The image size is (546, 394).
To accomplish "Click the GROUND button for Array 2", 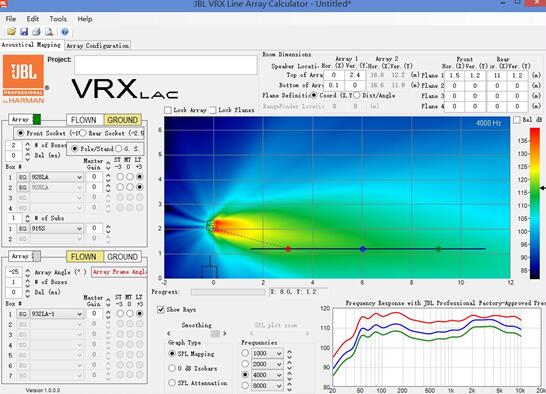I will tap(123, 257).
